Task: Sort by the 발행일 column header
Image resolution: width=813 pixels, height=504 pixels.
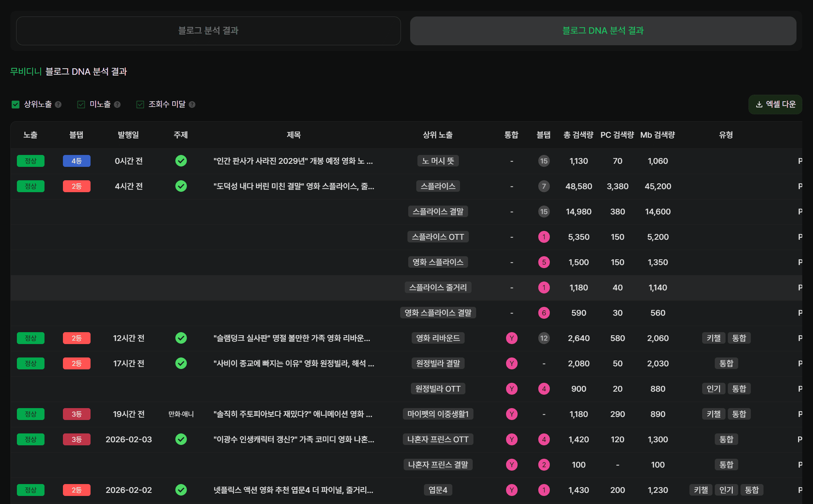Action: point(128,135)
